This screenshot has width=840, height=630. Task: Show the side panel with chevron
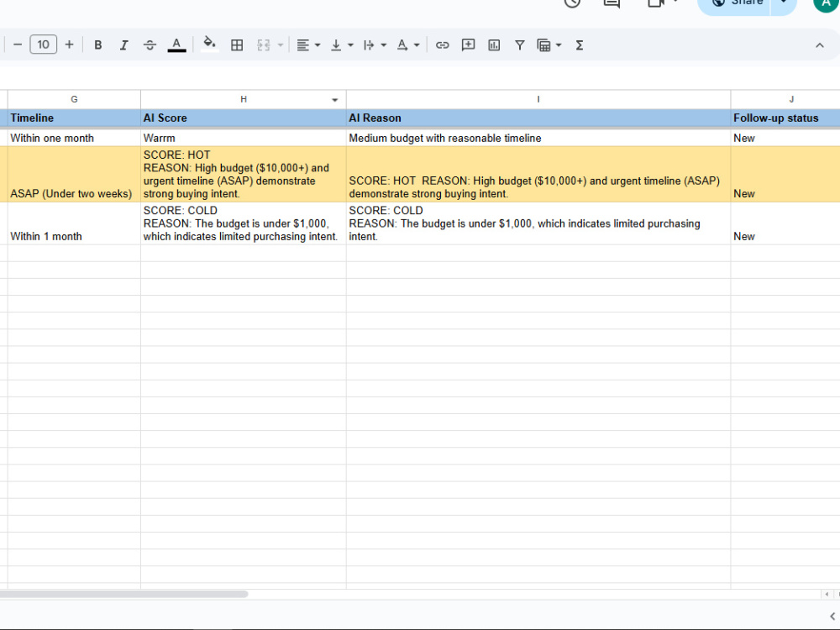(x=832, y=617)
